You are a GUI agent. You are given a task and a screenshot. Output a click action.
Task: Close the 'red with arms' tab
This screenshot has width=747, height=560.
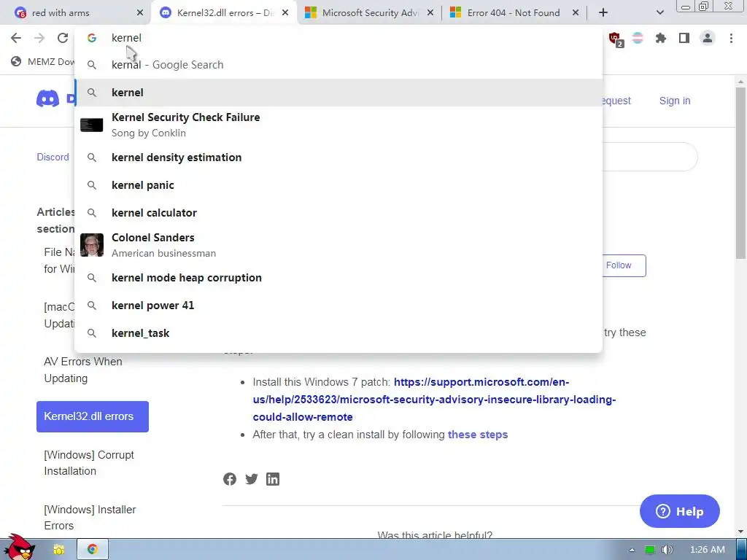tap(139, 13)
